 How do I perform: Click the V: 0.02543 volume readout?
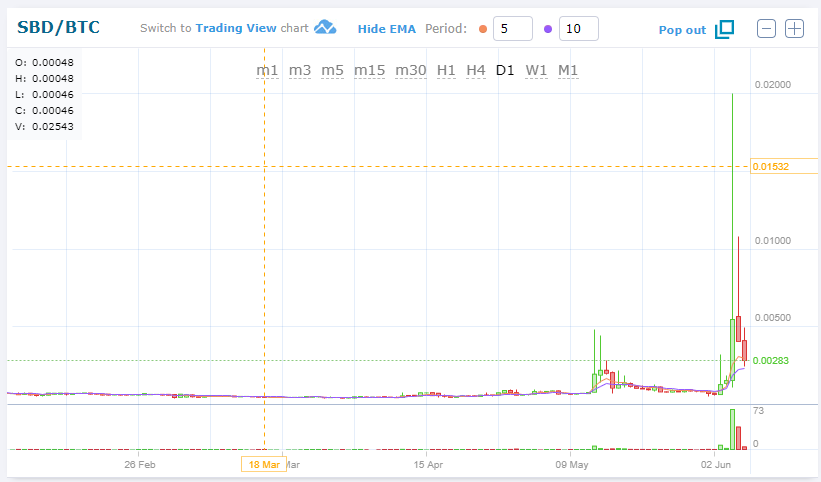point(45,127)
